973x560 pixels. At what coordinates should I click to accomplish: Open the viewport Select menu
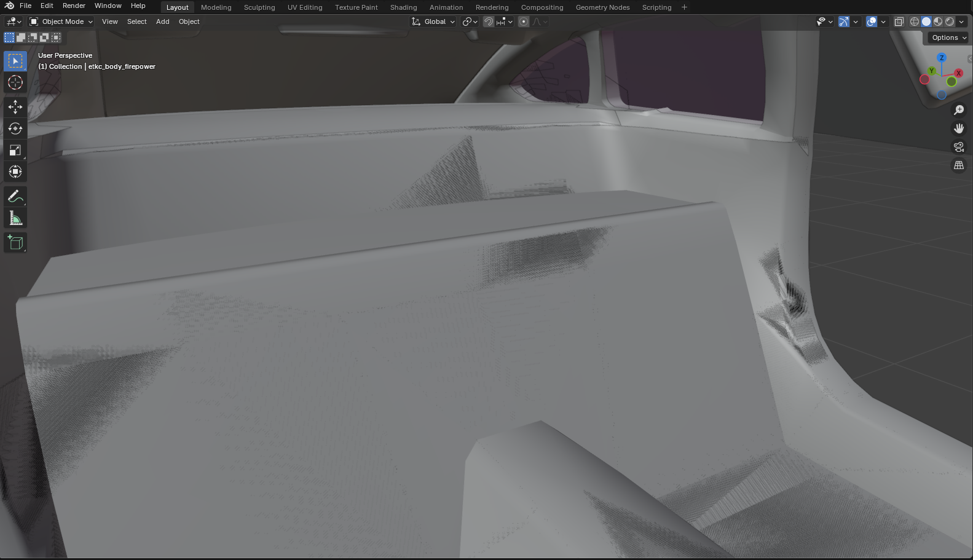click(137, 22)
